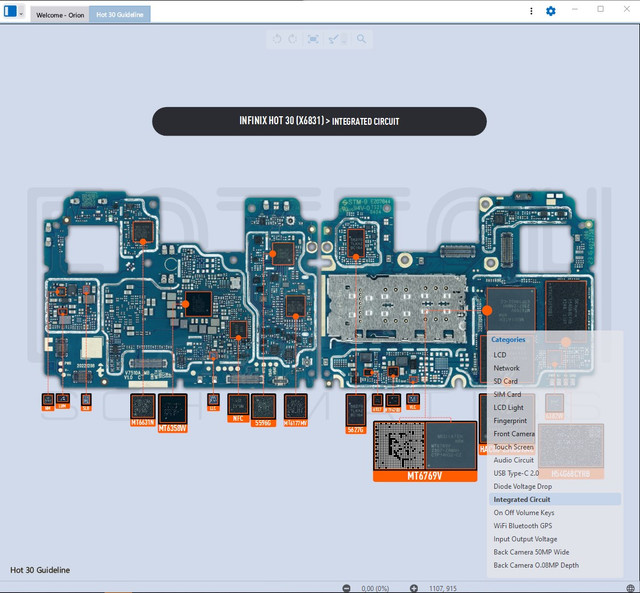This screenshot has height=593, width=640.
Task: Select LCD in Categories list
Action: (500, 355)
